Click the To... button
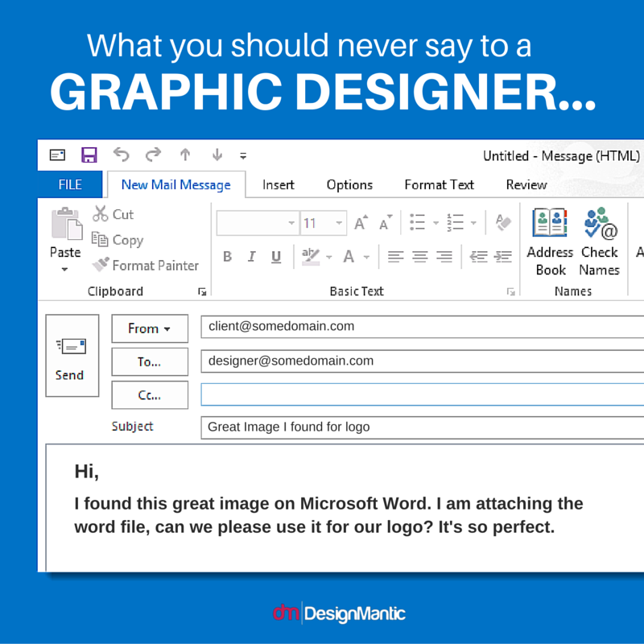This screenshot has width=644, height=644. [150, 361]
